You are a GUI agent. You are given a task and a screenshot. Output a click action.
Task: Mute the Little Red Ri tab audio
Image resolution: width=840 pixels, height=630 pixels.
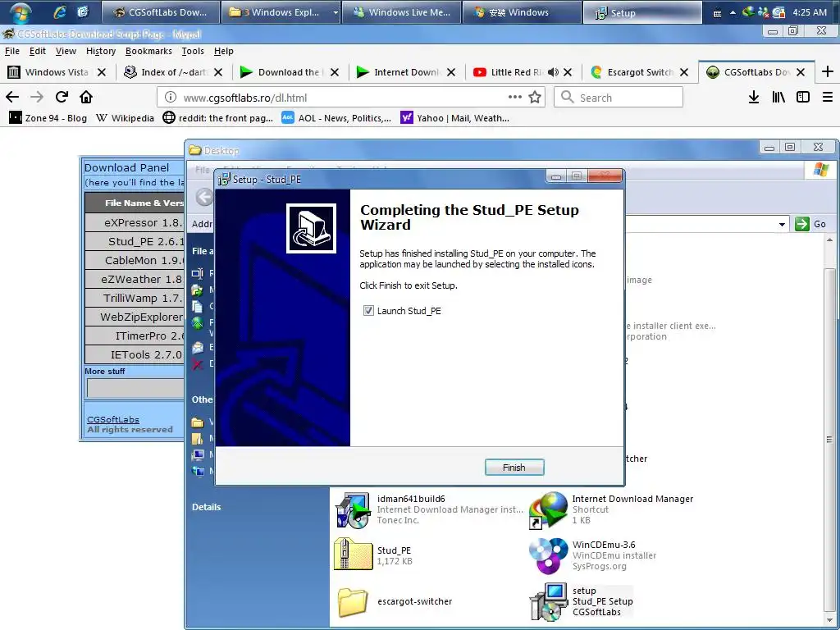click(554, 72)
